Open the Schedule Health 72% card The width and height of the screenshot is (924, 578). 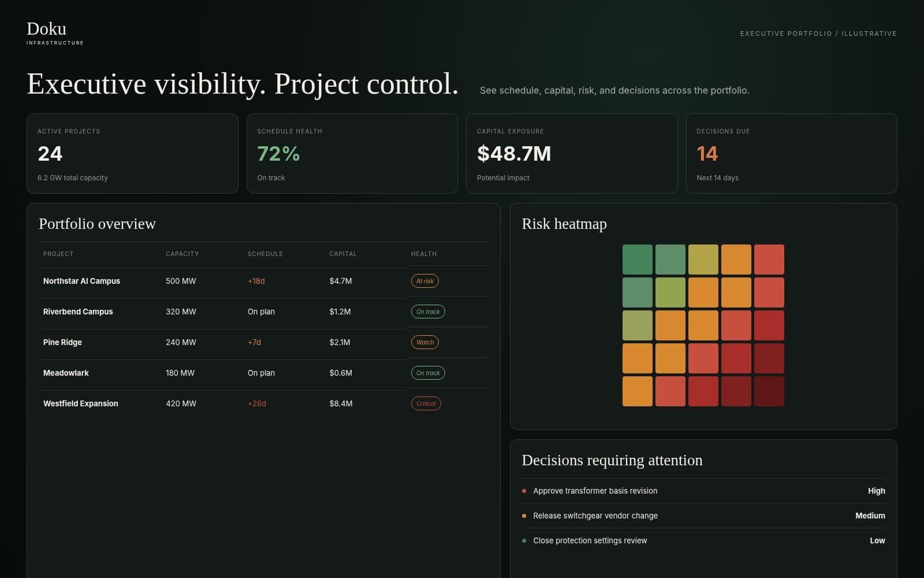coord(352,153)
